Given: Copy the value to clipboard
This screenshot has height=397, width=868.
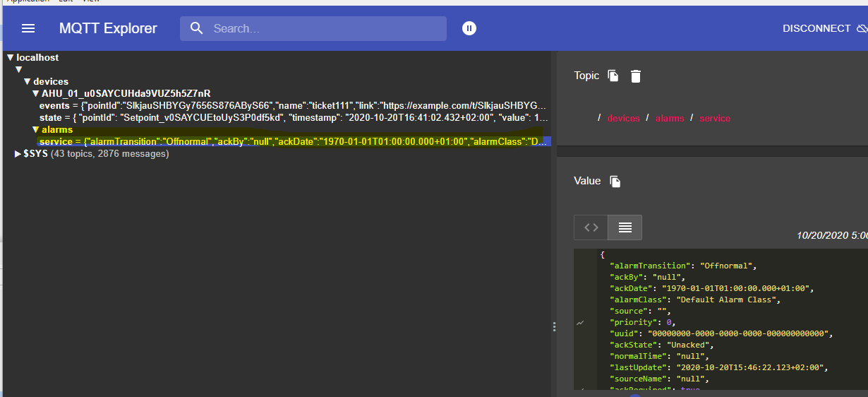Looking at the screenshot, I should coord(615,182).
